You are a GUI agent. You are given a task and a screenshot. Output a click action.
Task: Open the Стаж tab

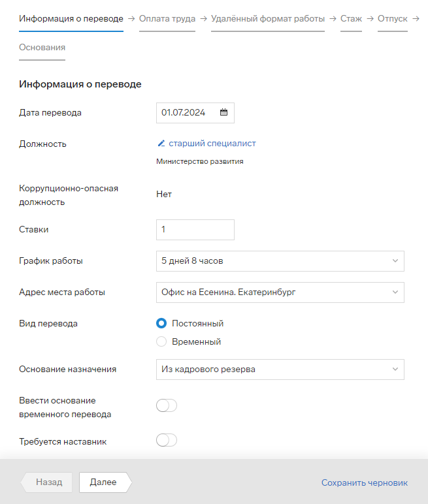351,19
